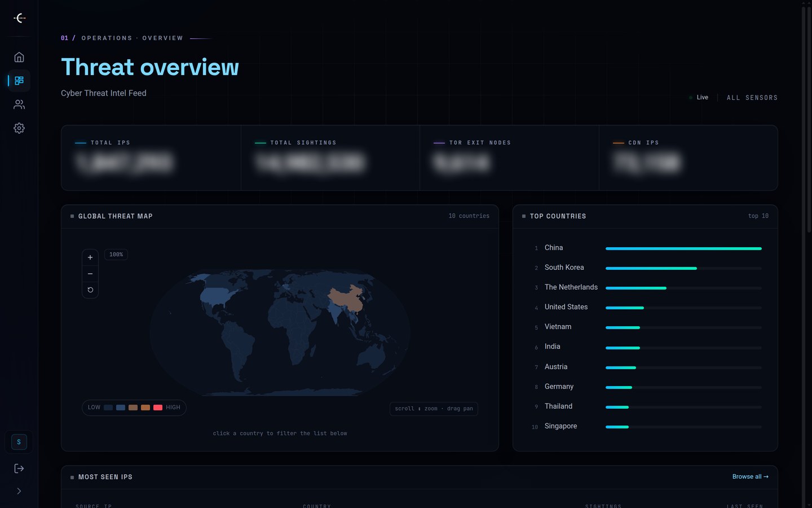Open the users section in the sidebar
The image size is (812, 508).
point(19,104)
